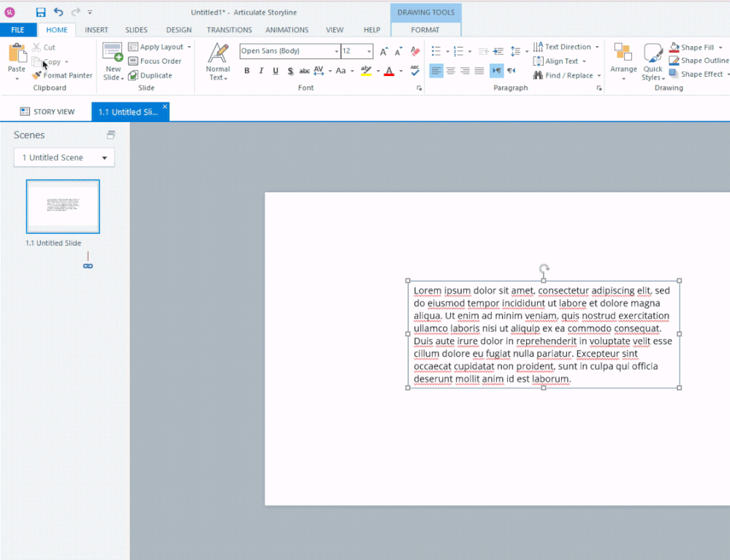Click the clear formatting eraser icon
The height and width of the screenshot is (560, 730).
click(416, 51)
